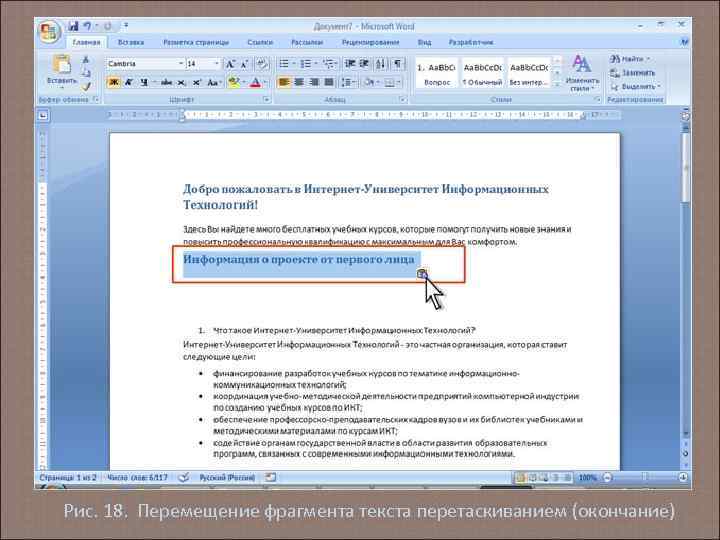Open the Вставка ribbon tab
The image size is (720, 540).
(131, 42)
